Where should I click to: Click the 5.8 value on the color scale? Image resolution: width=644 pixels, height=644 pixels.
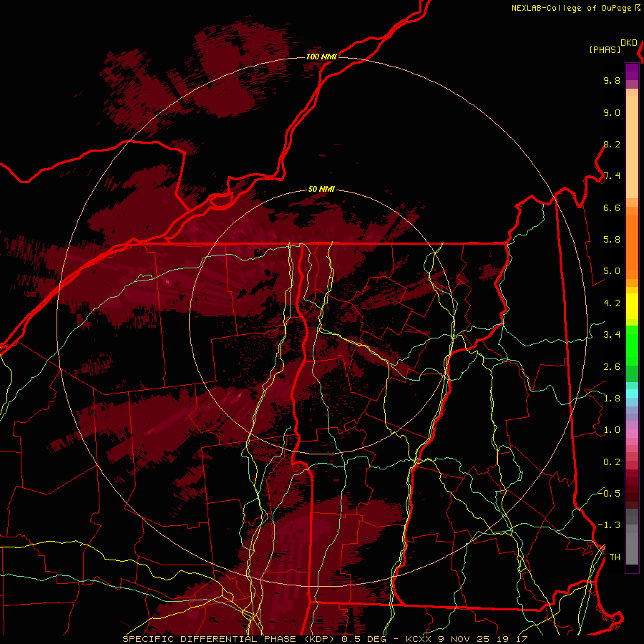coord(612,240)
